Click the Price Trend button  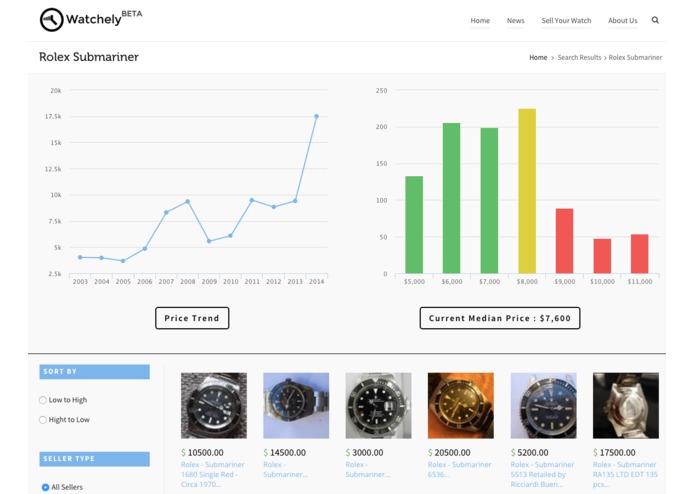[x=192, y=318]
